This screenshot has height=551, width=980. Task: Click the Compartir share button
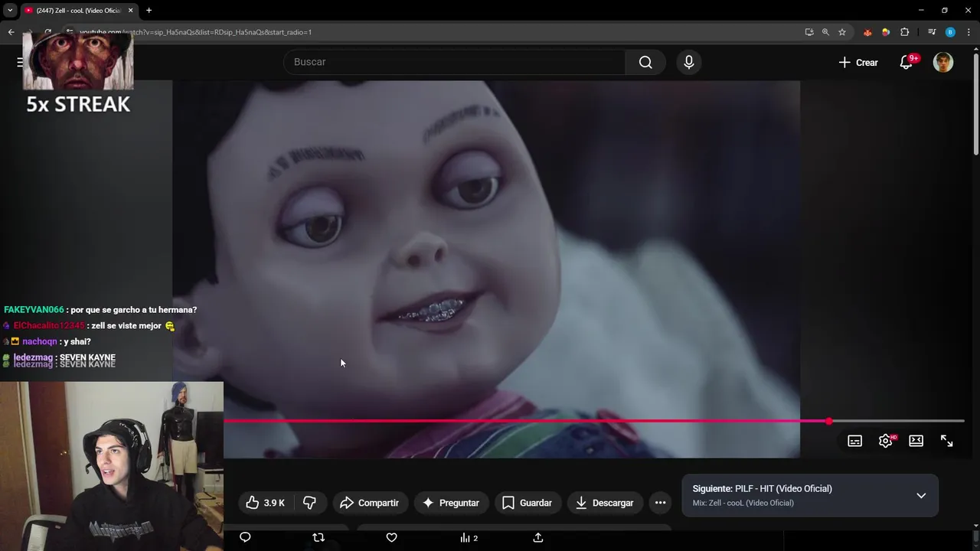pyautogui.click(x=370, y=503)
